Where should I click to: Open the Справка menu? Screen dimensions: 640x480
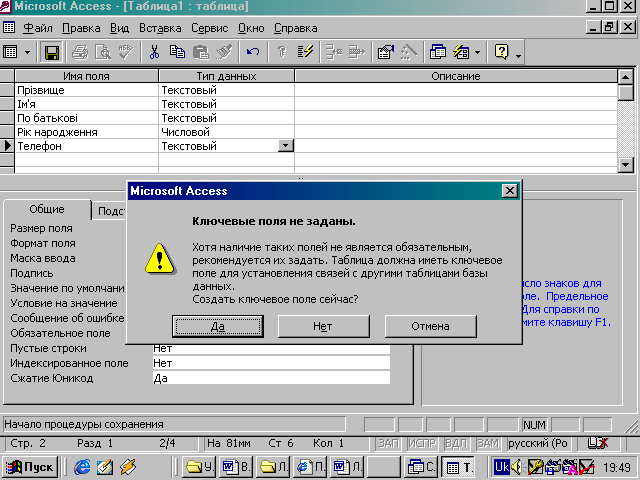point(296,28)
